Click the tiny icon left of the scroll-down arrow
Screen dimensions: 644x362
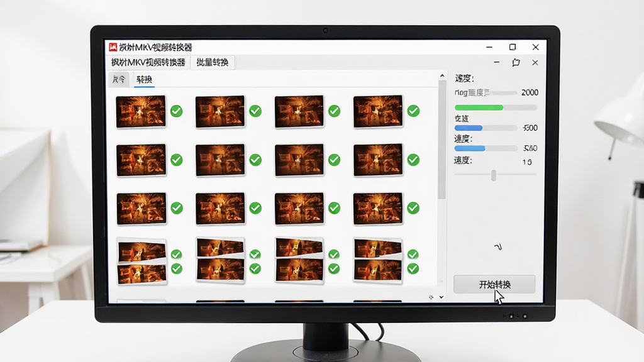coord(431,297)
